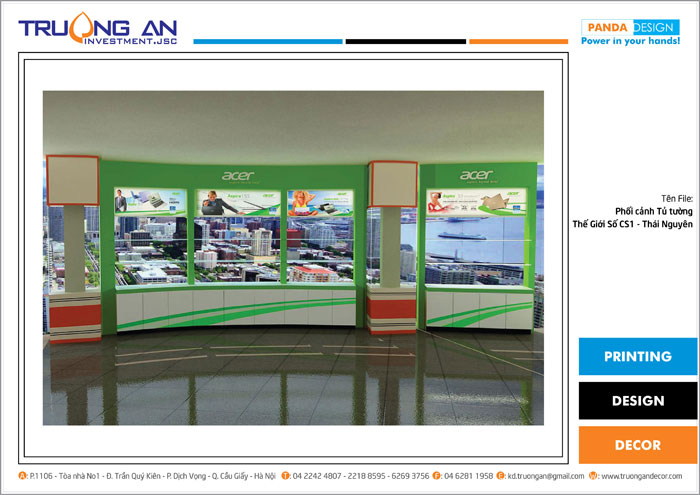Click the orange fax icon in footer

(x=436, y=476)
